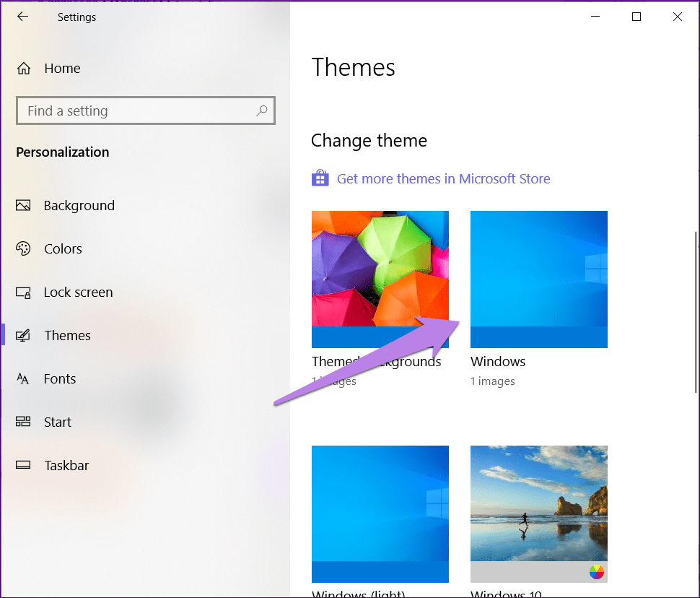Click the Microsoft Store bag icon

(320, 178)
